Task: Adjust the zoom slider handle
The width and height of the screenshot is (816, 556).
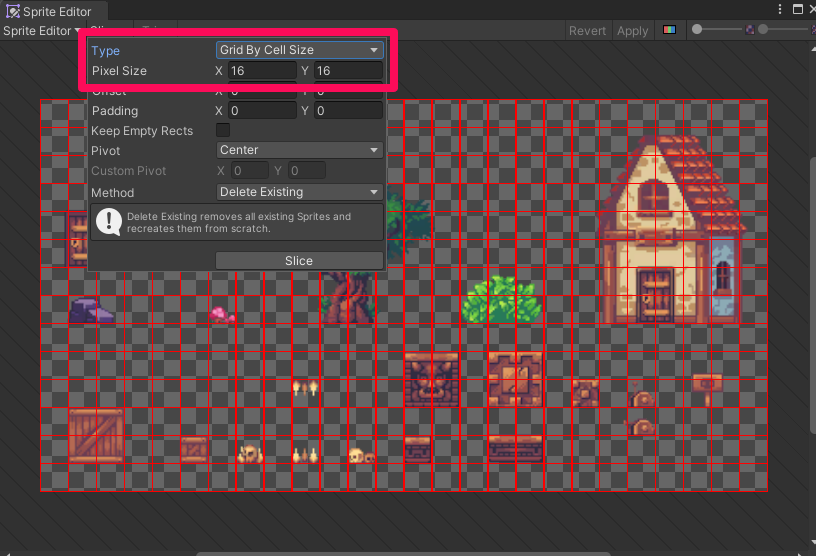Action: 697,30
